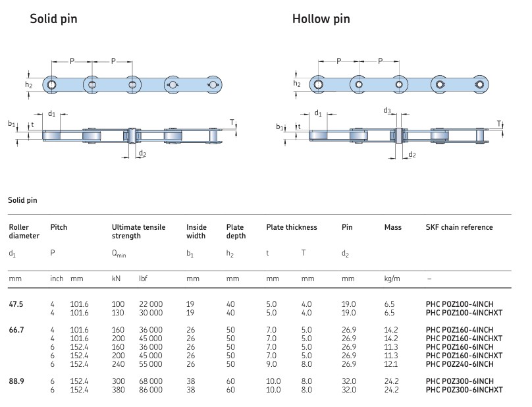Click the d3 dimension label in hollow pin drawing
The image size is (532, 407).
pyautogui.click(x=387, y=111)
